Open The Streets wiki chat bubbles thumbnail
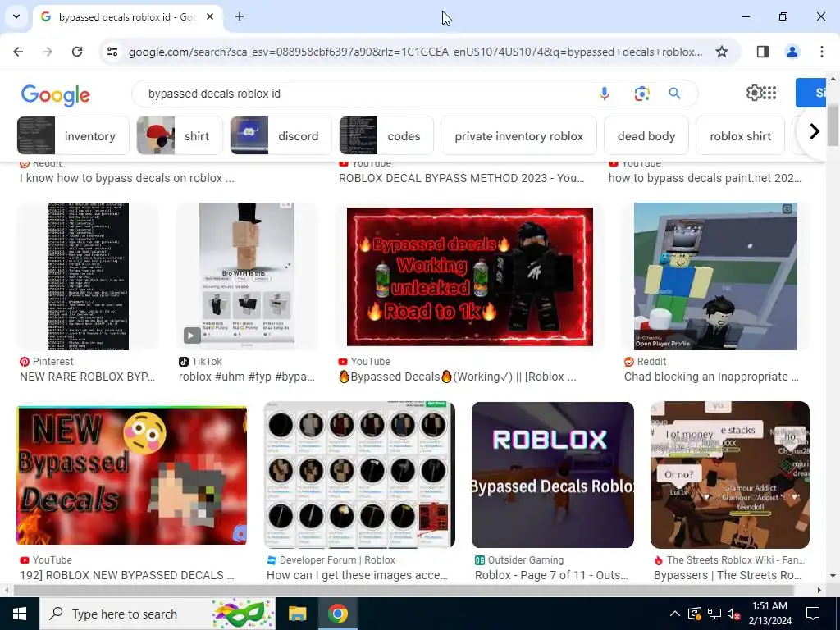 tap(729, 475)
